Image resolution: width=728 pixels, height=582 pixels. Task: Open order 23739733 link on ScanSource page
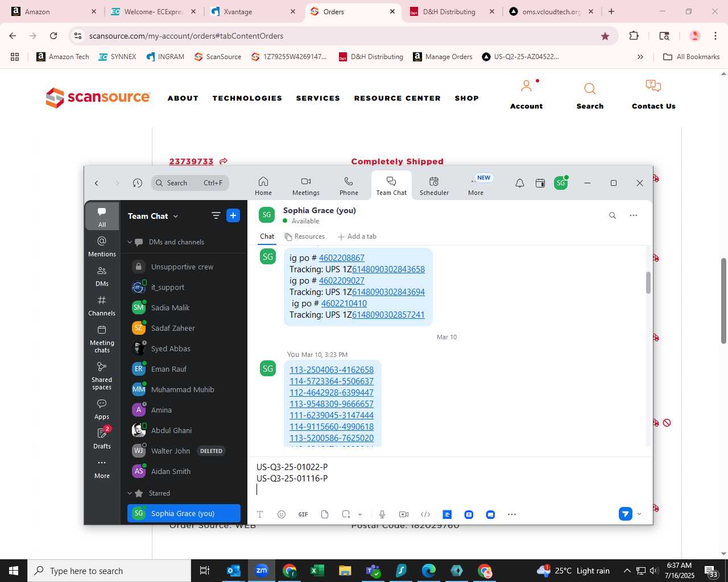[191, 161]
